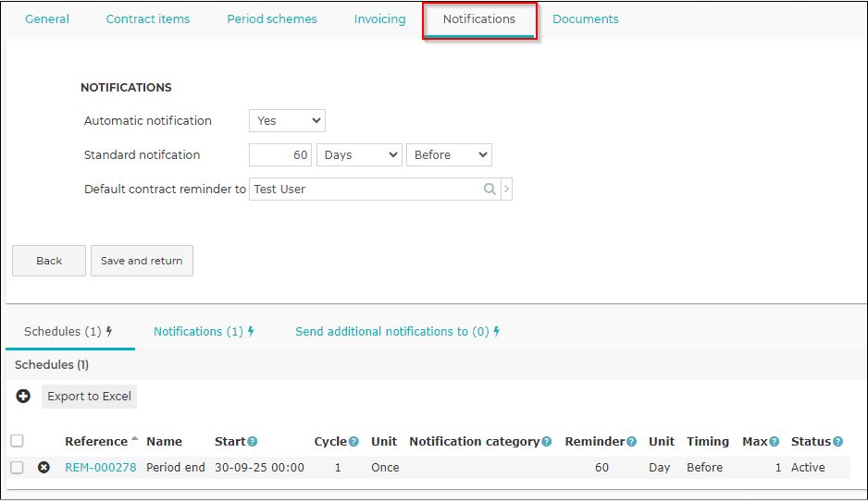Open the Days unit dropdown
The height and width of the screenshot is (502, 868).
coord(359,154)
